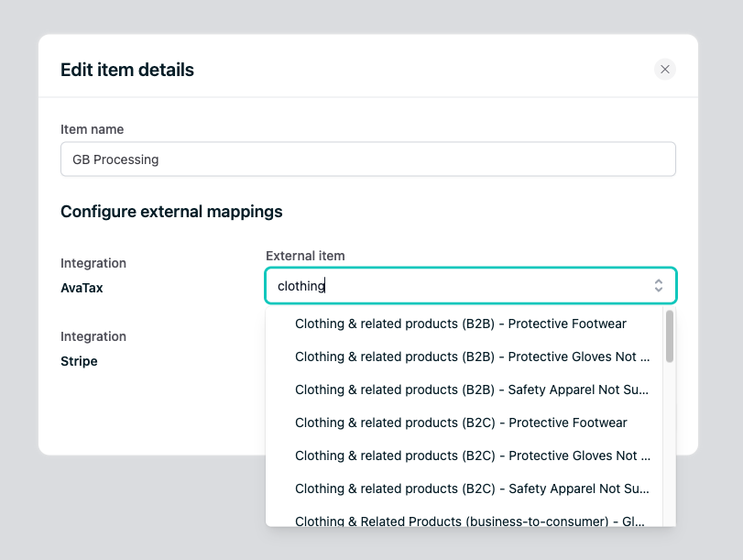Click the Stripe integration name

tap(79, 361)
